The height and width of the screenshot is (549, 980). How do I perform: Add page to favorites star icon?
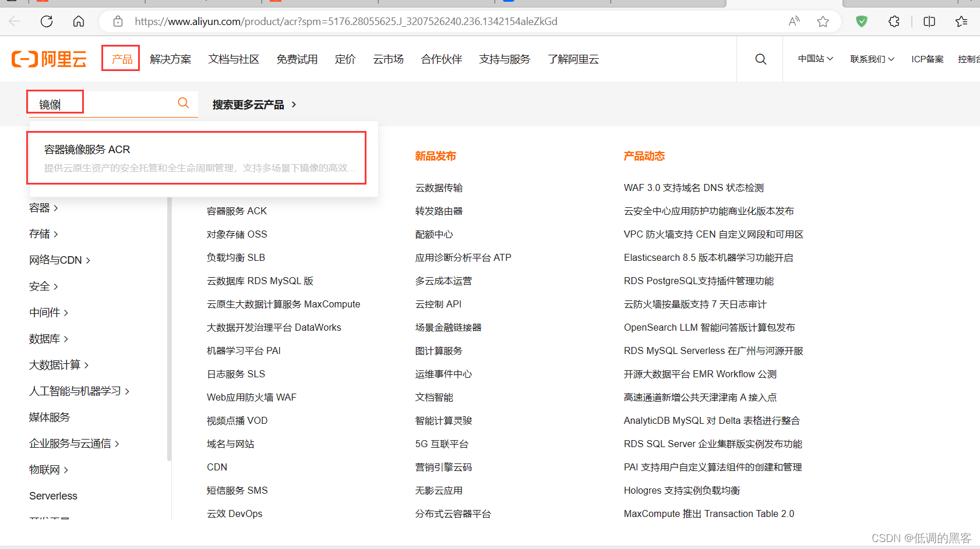pyautogui.click(x=823, y=22)
